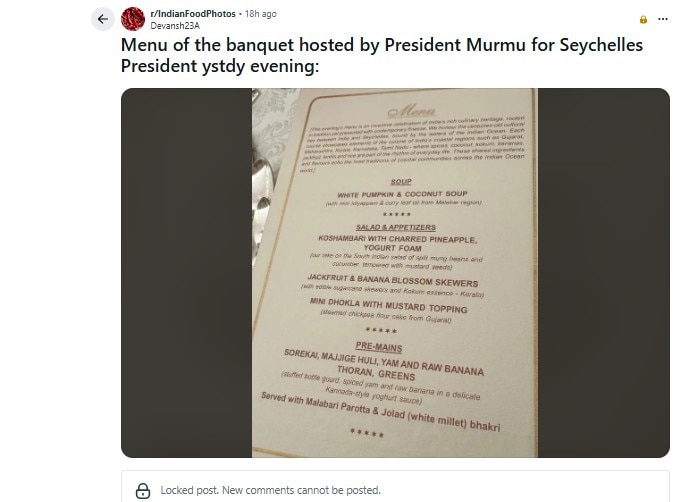Click "White Pumpkin & Coconut Soup" line
687x502 pixels.
coord(401,193)
